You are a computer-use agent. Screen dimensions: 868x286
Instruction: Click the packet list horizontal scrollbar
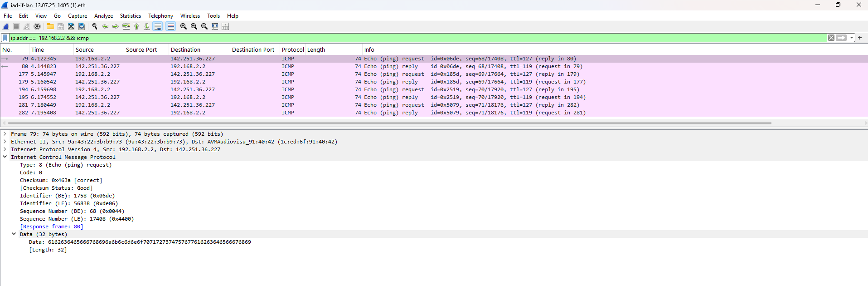[390, 123]
